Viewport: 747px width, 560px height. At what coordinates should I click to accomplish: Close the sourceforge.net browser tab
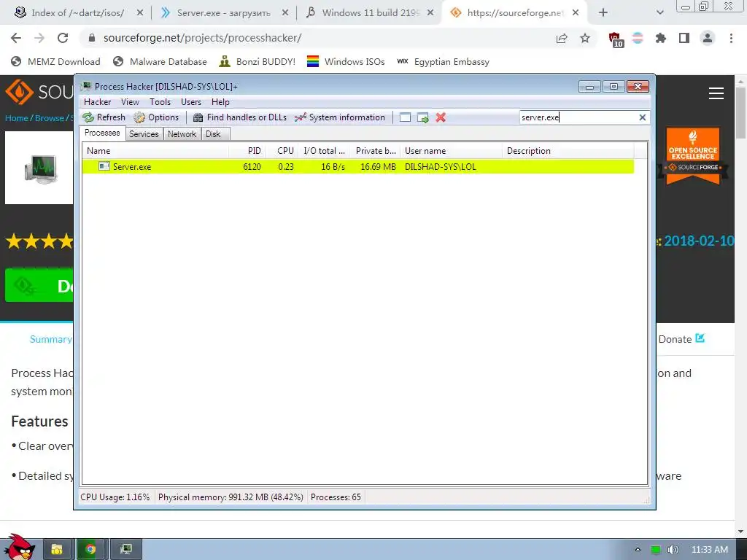coord(576,13)
